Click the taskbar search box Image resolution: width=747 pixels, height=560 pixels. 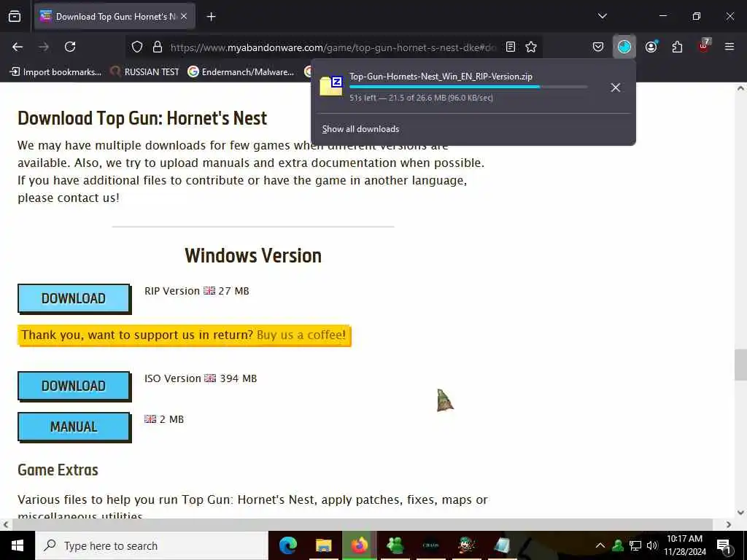pyautogui.click(x=152, y=545)
